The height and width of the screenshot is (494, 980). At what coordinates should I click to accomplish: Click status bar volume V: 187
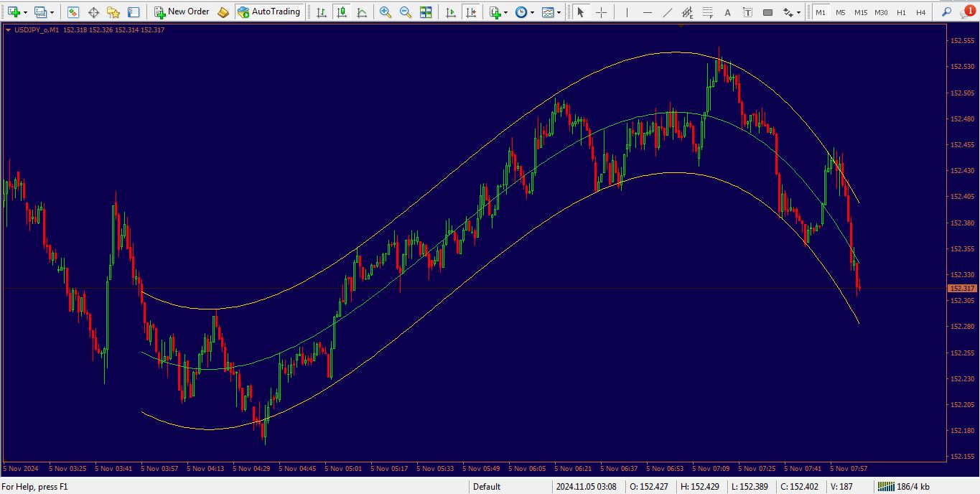point(841,487)
